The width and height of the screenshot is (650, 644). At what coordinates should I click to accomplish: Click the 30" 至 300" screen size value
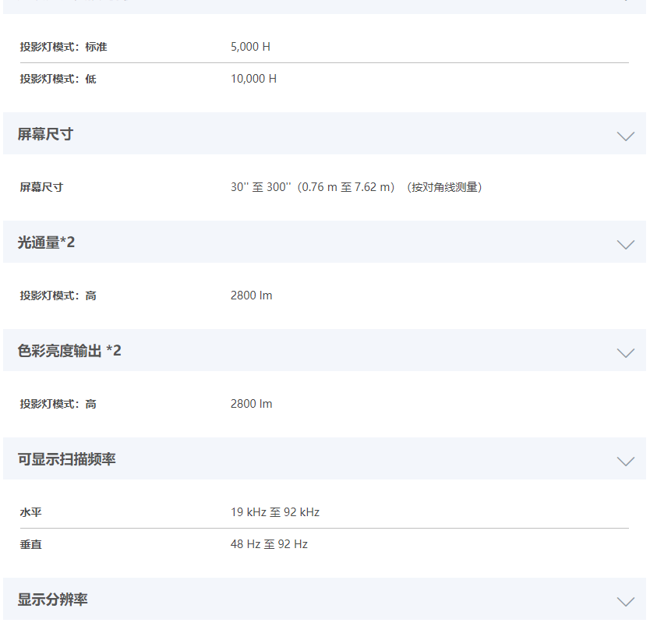[356, 187]
